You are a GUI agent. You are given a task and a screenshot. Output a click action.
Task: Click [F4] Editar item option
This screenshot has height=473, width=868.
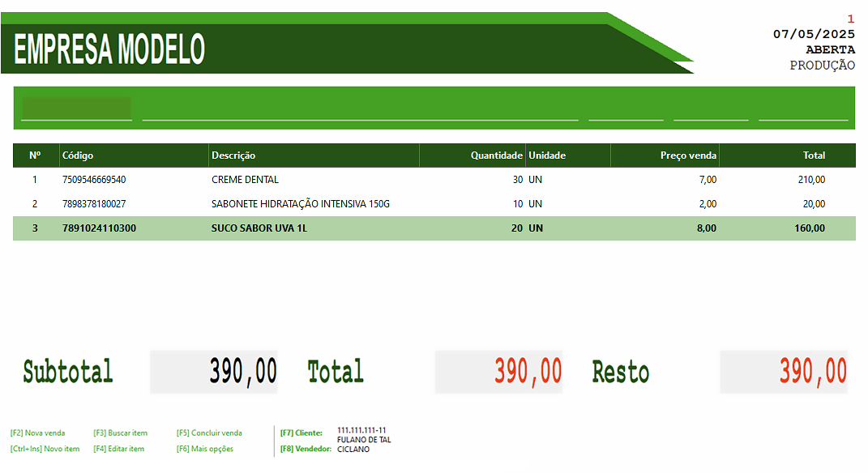[x=118, y=448]
